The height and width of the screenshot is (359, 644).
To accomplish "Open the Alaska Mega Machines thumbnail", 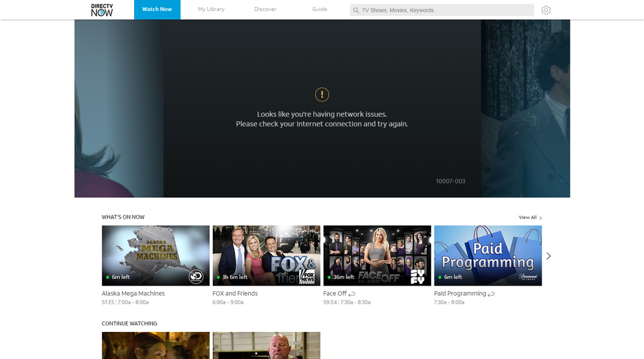I will coord(155,255).
